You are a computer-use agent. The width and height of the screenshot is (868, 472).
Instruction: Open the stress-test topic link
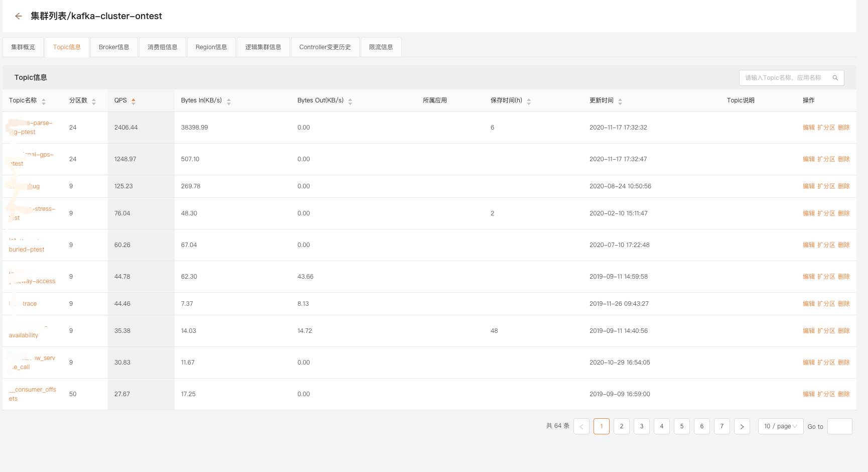click(x=32, y=213)
